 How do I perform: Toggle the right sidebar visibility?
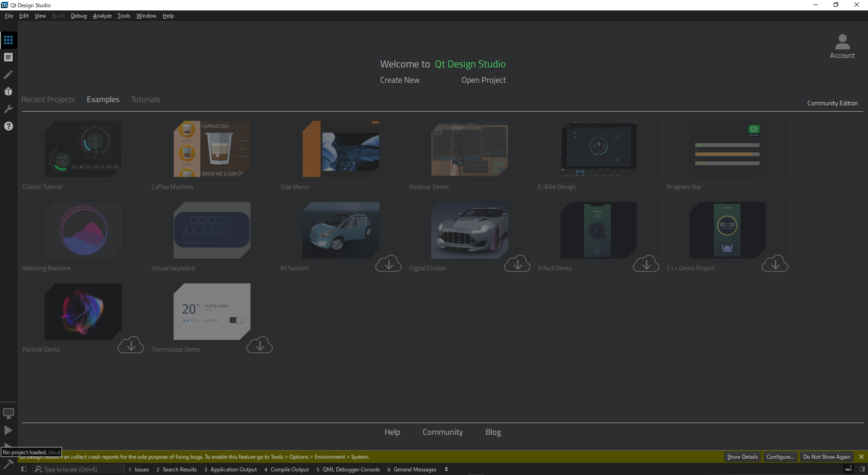click(862, 469)
